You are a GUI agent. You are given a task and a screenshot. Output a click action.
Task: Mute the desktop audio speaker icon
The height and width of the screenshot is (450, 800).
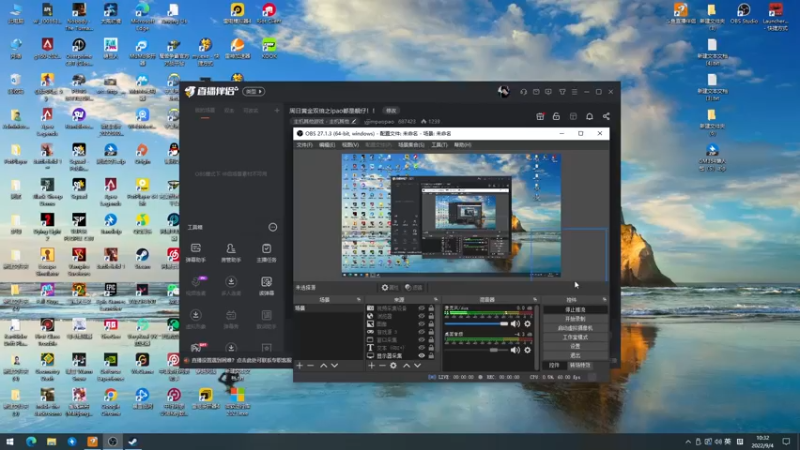(x=515, y=349)
